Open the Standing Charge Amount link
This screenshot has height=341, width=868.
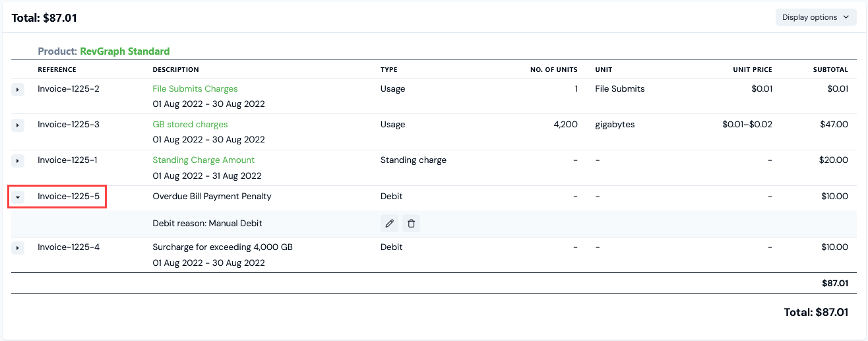tap(203, 160)
